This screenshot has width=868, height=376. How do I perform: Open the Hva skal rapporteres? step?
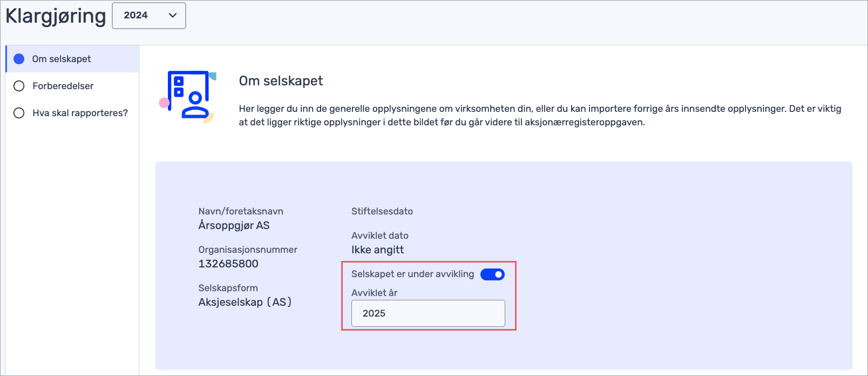coord(80,113)
